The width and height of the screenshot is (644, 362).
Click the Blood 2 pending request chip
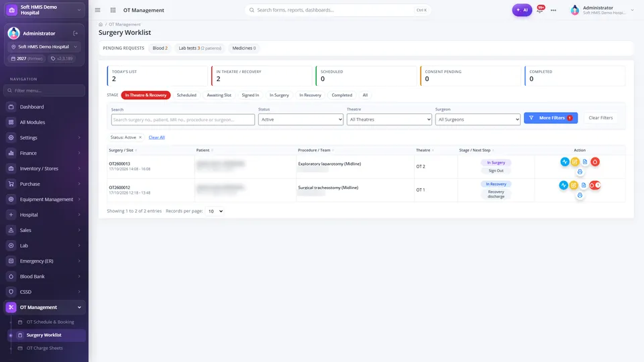click(x=160, y=48)
